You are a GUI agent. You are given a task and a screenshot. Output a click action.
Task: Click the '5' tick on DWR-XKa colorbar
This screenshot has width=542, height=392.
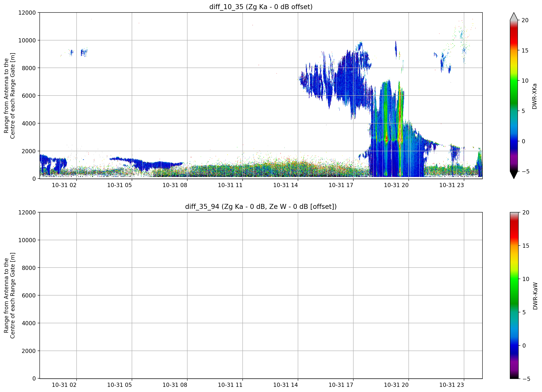(x=523, y=111)
